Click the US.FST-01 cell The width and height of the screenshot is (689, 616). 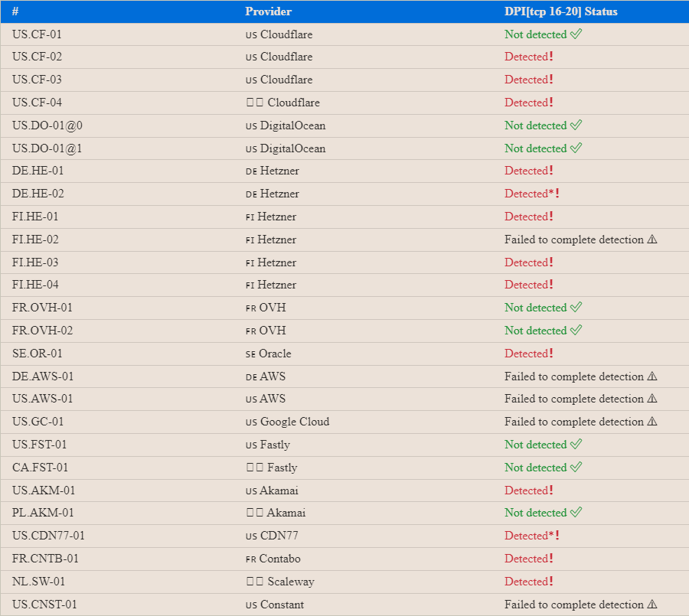pyautogui.click(x=40, y=444)
